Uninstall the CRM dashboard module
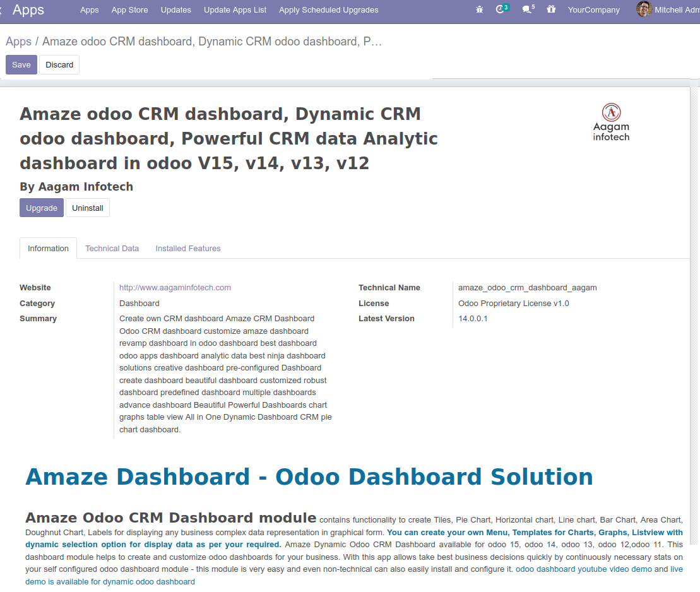The width and height of the screenshot is (700, 592). pyautogui.click(x=88, y=208)
